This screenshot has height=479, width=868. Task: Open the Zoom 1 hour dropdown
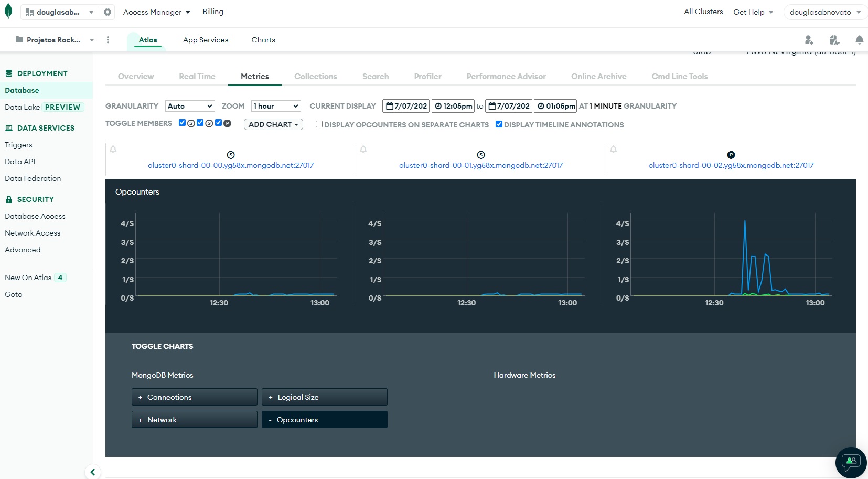[x=276, y=106]
